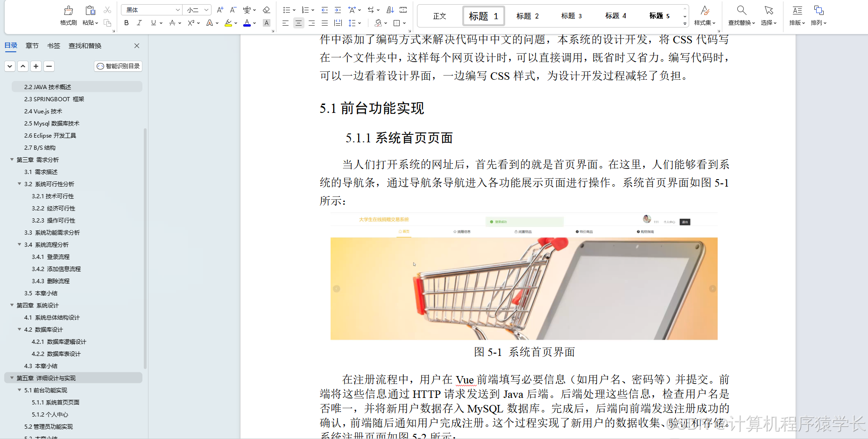Toggle superscript X² formatting
Viewport: 868px width, 439px height.
(191, 23)
